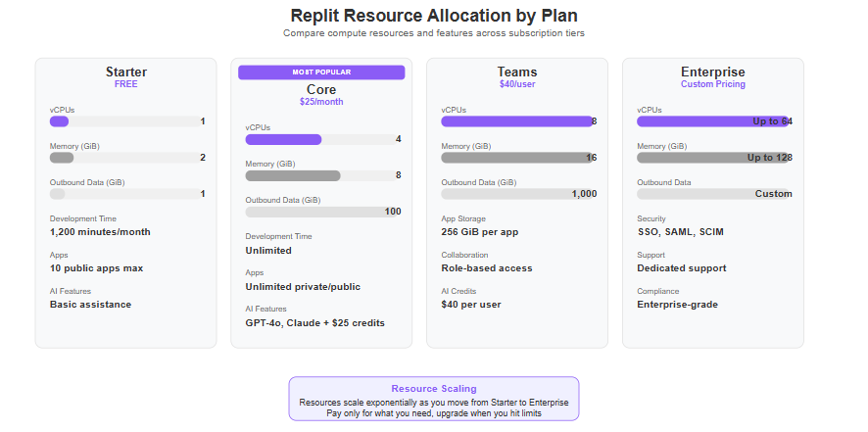Click the Teams vCPUs purple bar
The height and width of the screenshot is (432, 868).
click(x=517, y=121)
